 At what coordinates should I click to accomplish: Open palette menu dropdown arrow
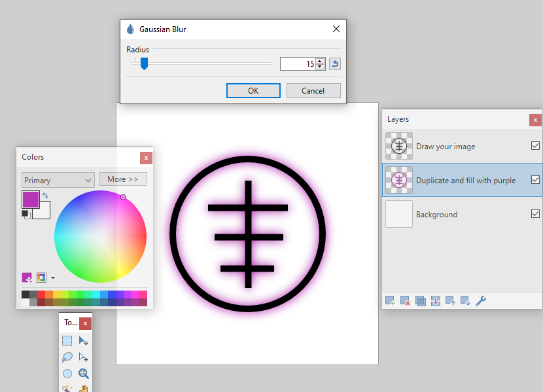[x=53, y=277]
